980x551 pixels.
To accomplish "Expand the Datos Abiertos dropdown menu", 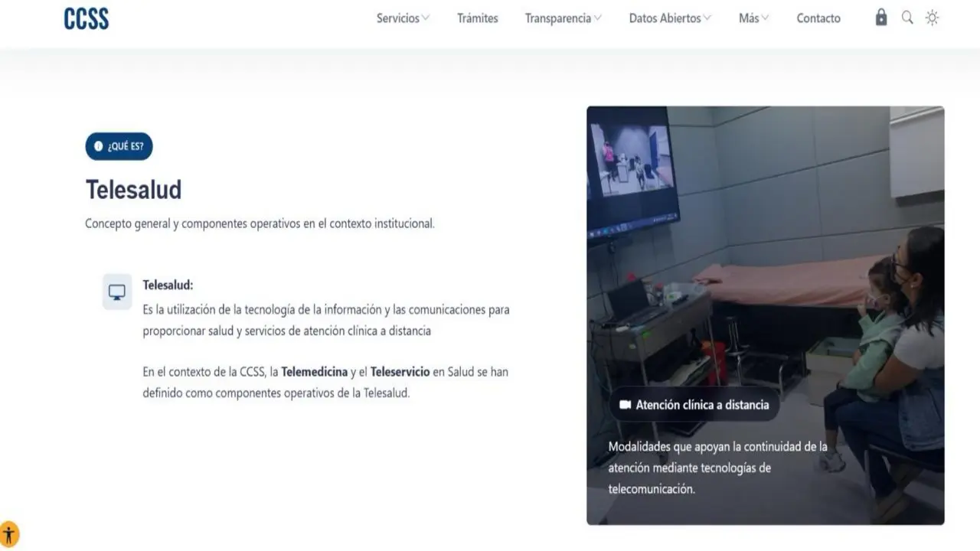I will click(670, 18).
